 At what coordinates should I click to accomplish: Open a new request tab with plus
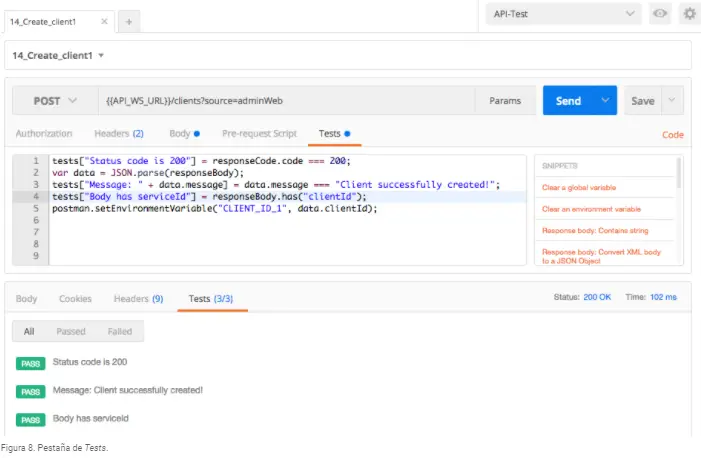point(129,21)
